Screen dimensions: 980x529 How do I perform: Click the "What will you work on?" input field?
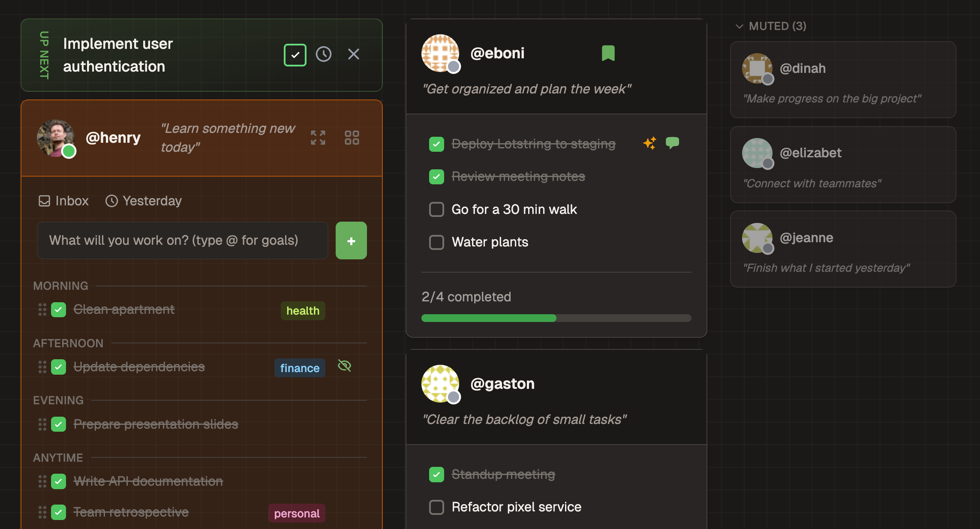point(182,240)
